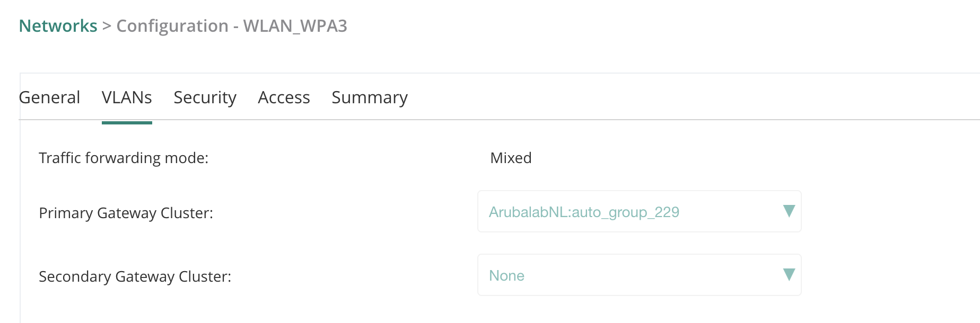
Task: Click the breadcrumb separator arrow after Networks
Action: pos(107,26)
